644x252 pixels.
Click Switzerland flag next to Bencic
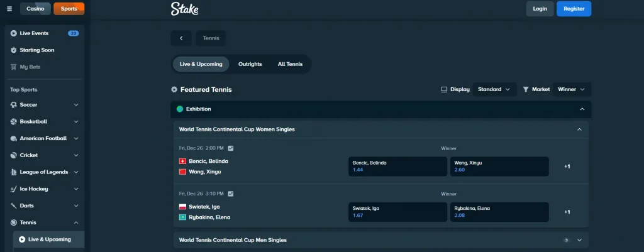[183, 162]
